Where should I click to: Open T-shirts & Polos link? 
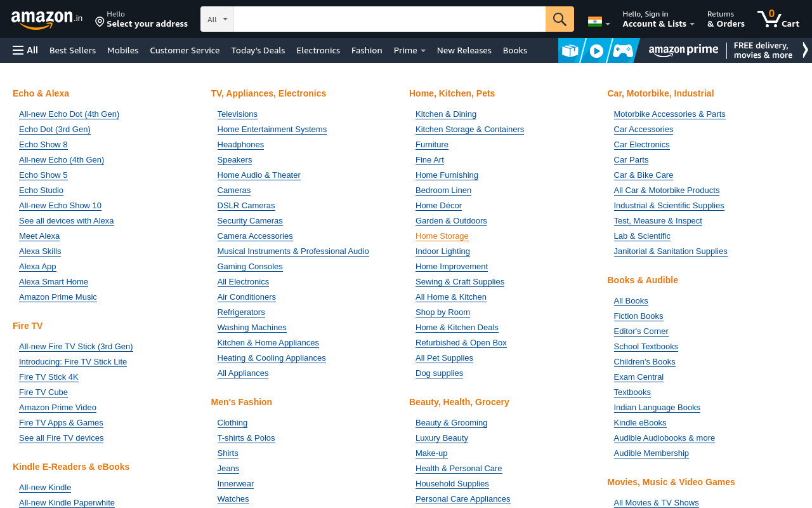click(246, 438)
